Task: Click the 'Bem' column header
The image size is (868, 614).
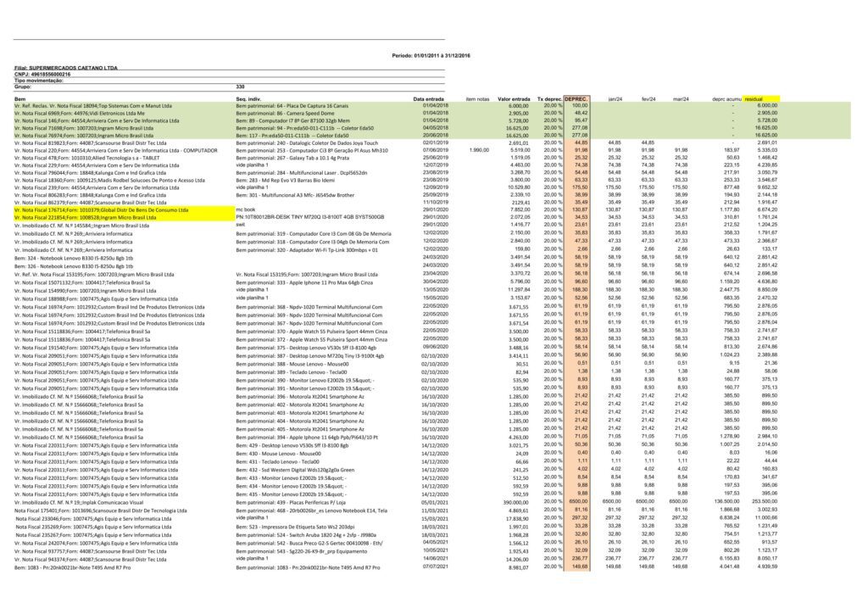Action: pyautogui.click(x=19, y=99)
